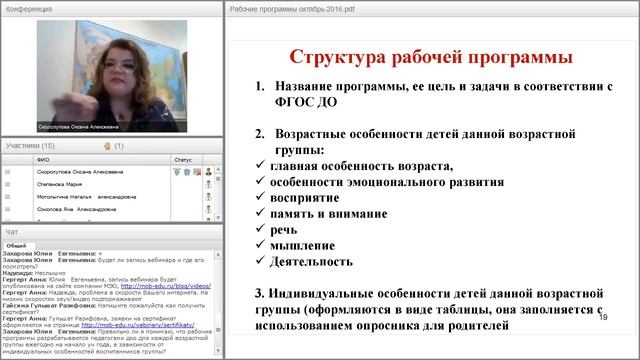Click the Чат panel title
Image resolution: width=640 pixels, height=360 pixels.
11,232
